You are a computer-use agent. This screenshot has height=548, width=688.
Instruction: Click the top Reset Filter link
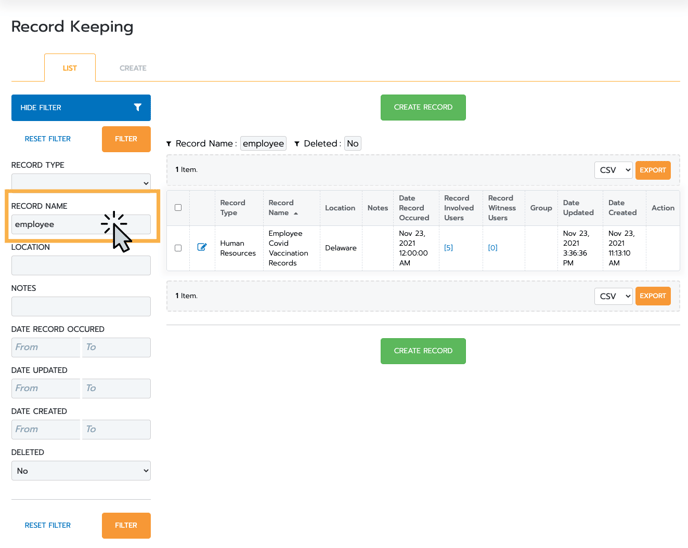pyautogui.click(x=47, y=139)
